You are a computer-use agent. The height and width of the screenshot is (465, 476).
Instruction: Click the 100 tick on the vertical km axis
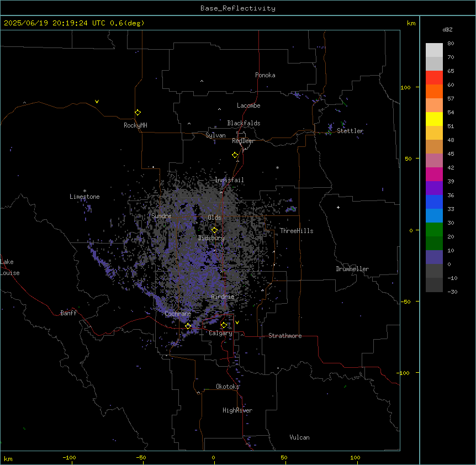click(x=405, y=87)
